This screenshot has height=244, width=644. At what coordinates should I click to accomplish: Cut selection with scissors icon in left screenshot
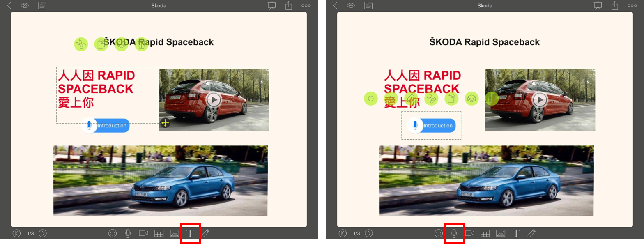pyautogui.click(x=81, y=44)
